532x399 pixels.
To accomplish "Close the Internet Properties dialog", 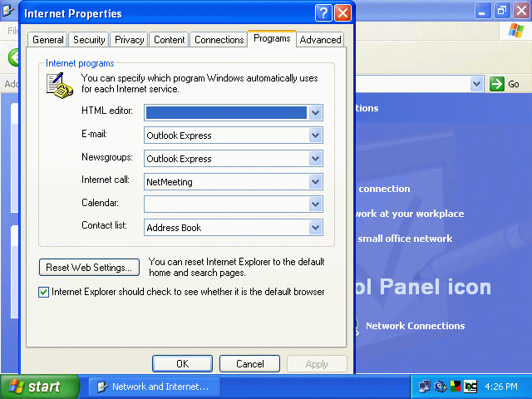I will pyautogui.click(x=343, y=13).
